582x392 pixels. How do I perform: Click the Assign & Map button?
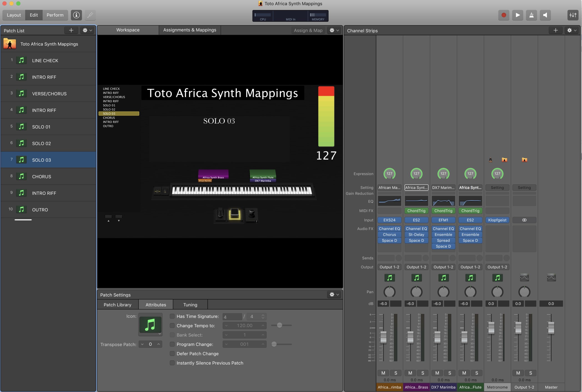coord(308,30)
